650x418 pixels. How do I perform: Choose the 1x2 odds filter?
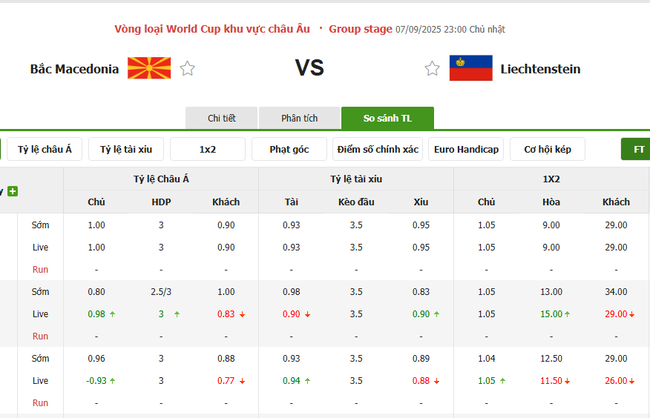click(x=208, y=150)
